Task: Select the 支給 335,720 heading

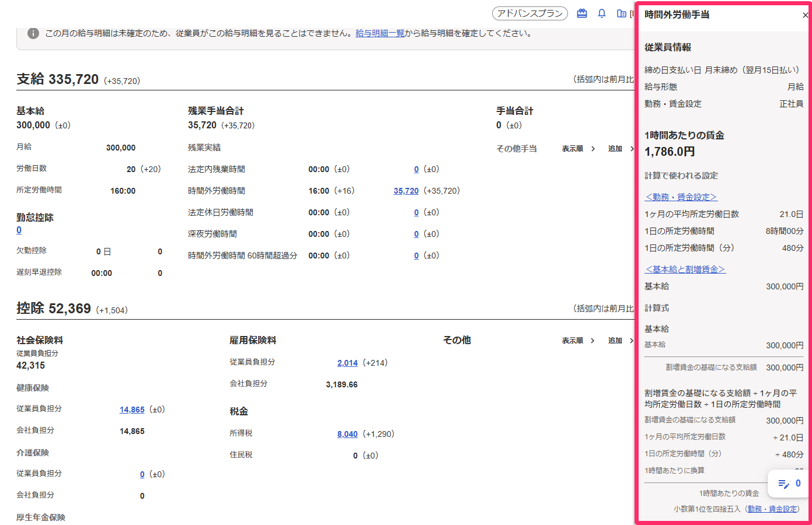Action: pos(58,79)
